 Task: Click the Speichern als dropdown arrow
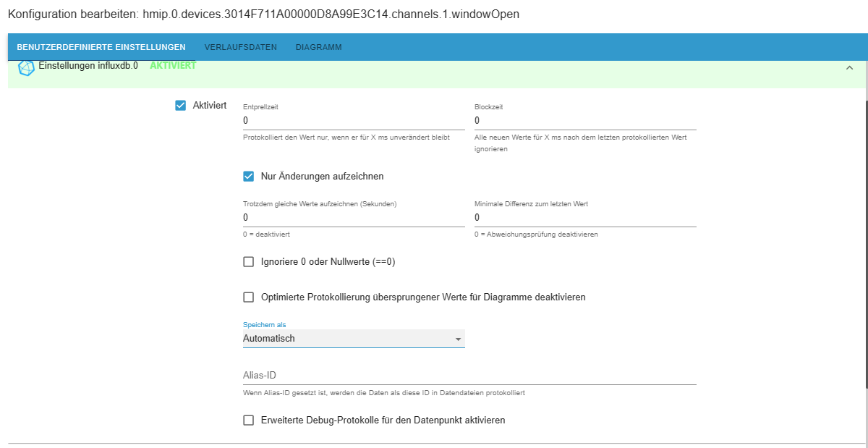click(x=457, y=339)
